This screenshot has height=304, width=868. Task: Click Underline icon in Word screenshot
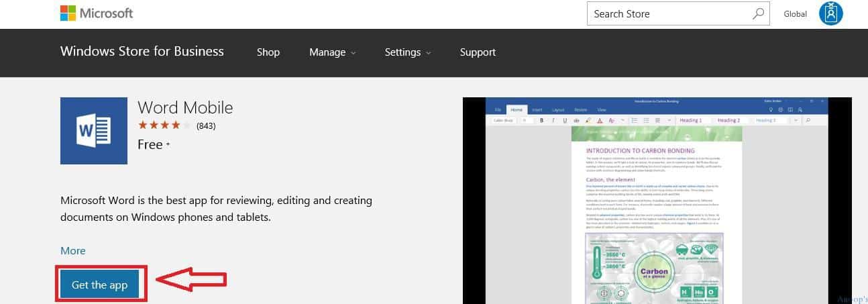point(565,120)
